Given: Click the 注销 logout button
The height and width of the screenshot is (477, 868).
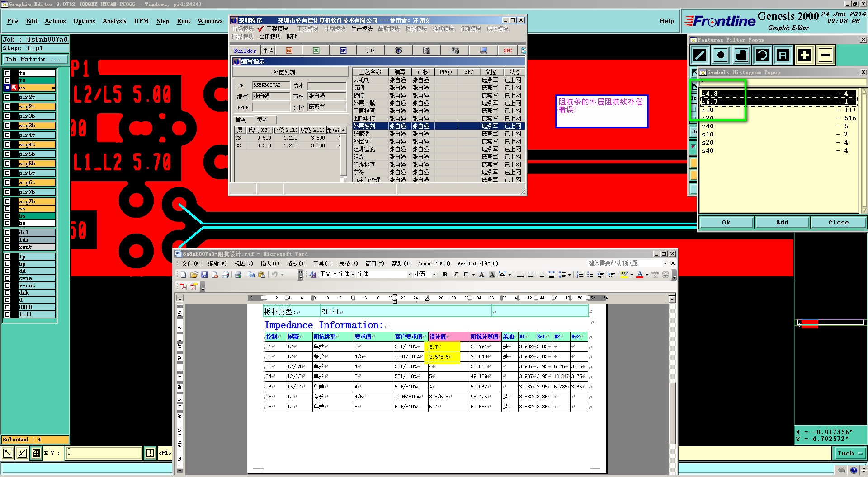Looking at the screenshot, I should (268, 51).
